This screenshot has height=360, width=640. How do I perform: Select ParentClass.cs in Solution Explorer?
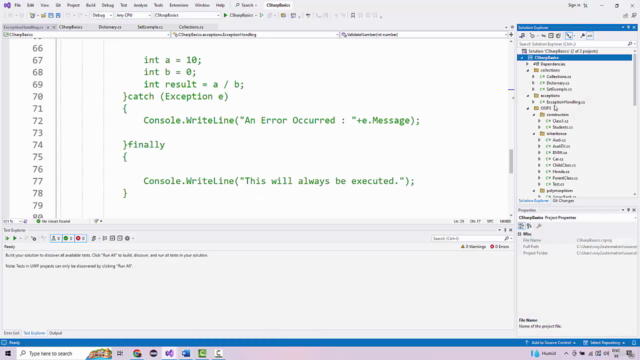tap(565, 178)
